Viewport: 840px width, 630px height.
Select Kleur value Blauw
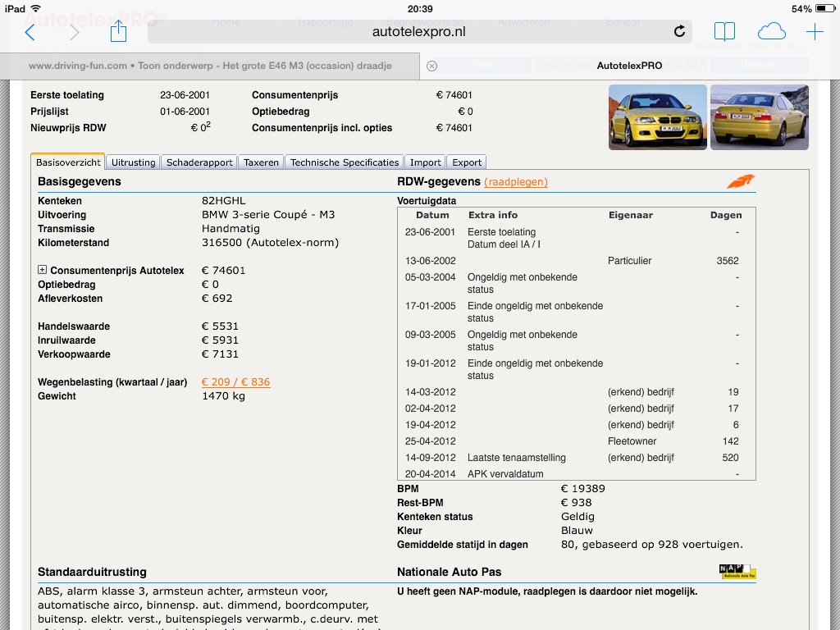pyautogui.click(x=577, y=531)
